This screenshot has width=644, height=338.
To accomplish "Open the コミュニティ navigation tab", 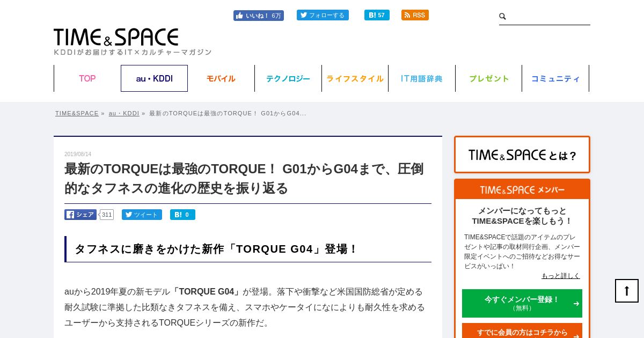I will (x=555, y=78).
